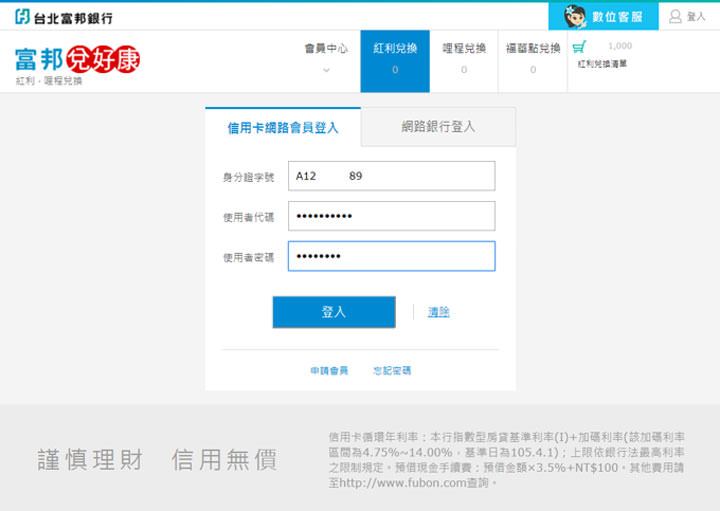720x511 pixels.
Task: Click the 登入 text in top bar
Action: click(696, 17)
